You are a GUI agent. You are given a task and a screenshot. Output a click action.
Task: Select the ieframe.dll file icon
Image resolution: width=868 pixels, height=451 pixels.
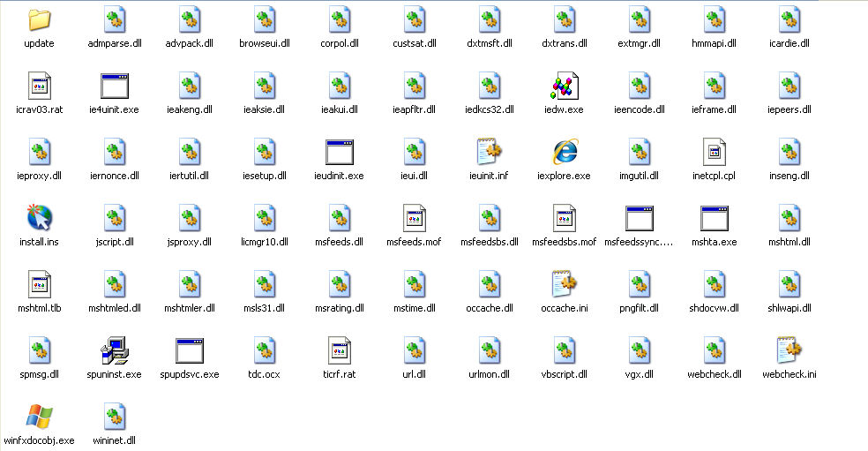click(x=715, y=86)
